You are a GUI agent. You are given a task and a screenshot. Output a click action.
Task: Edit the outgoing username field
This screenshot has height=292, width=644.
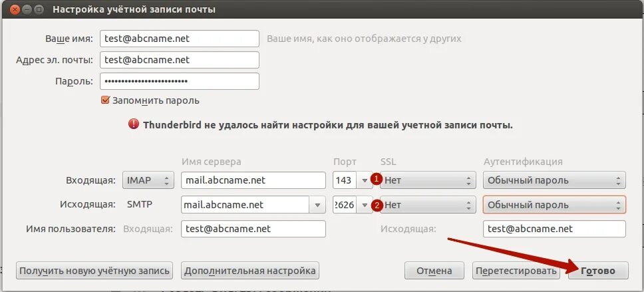click(554, 229)
